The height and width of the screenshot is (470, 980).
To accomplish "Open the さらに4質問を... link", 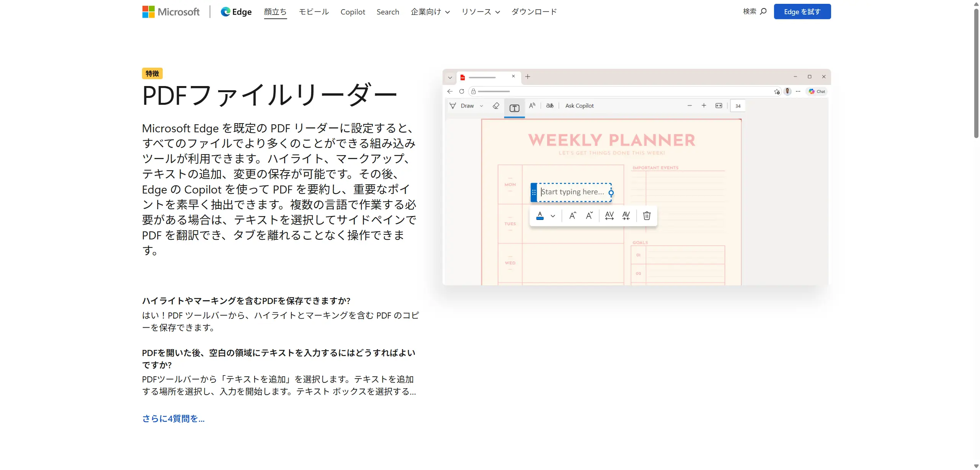I will (173, 419).
